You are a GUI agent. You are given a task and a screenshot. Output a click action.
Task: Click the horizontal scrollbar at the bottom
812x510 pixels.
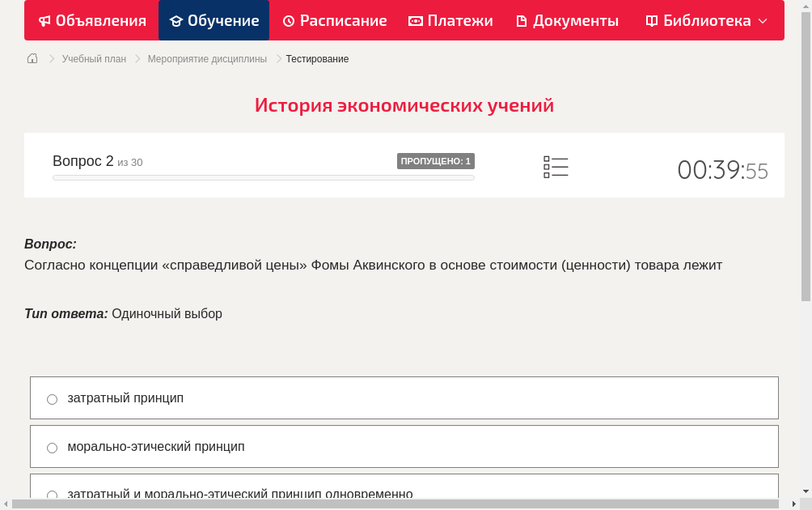point(395,504)
